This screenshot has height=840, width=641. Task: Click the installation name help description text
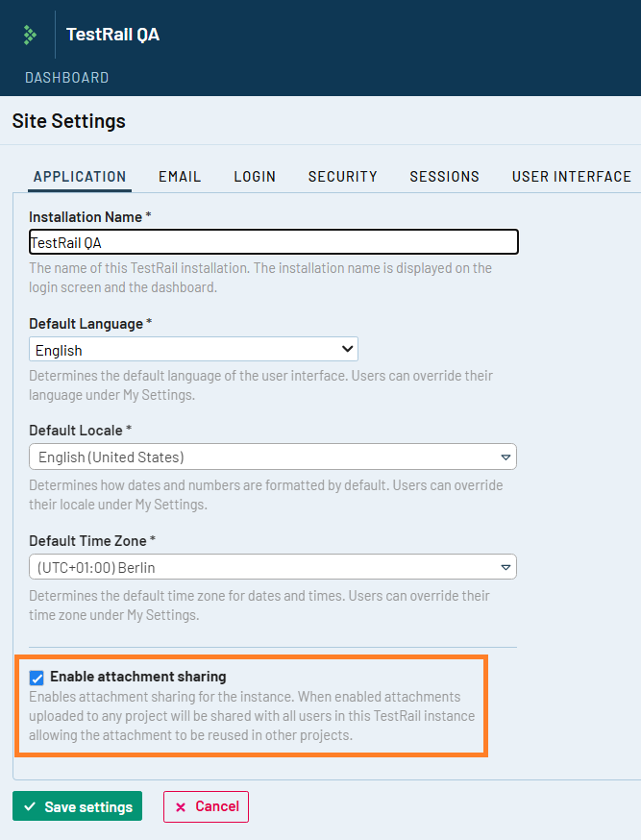point(260,278)
